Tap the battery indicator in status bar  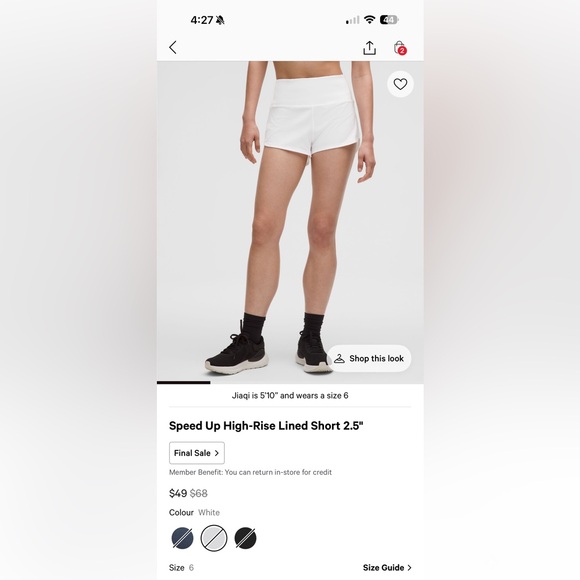coord(389,20)
